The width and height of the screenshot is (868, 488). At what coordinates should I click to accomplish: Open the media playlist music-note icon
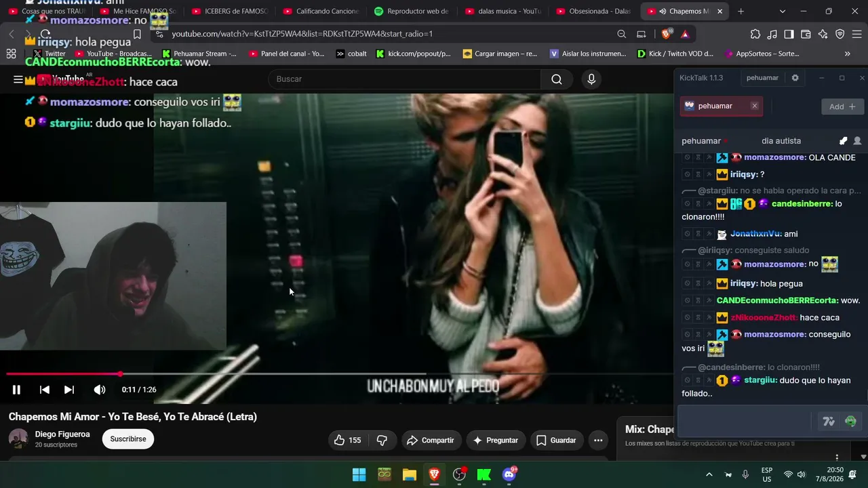click(772, 34)
